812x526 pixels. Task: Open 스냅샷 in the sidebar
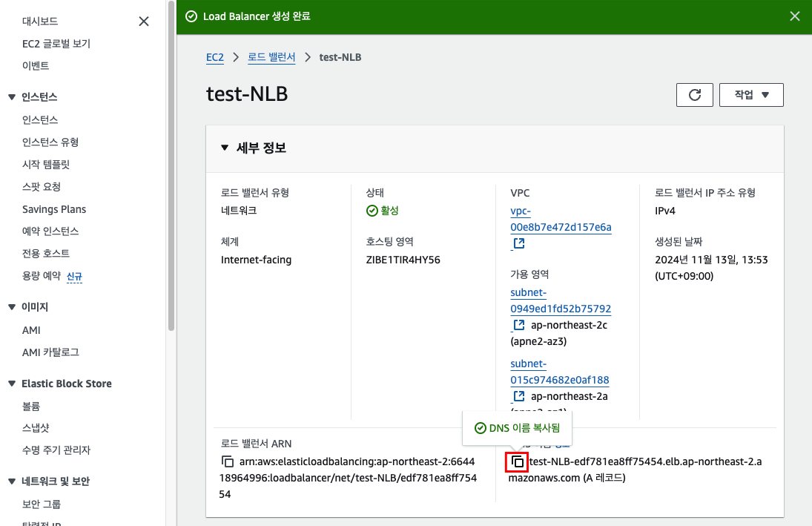(x=35, y=428)
